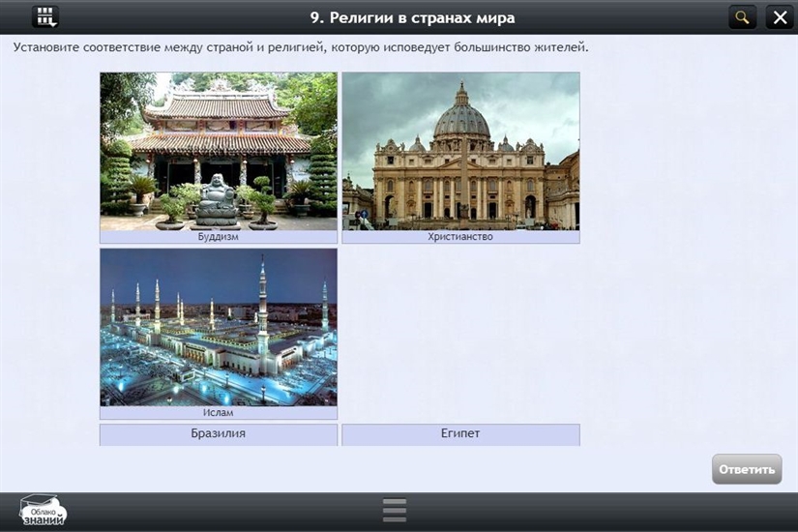The width and height of the screenshot is (798, 532).
Task: Select the Христианство caption label
Action: [460, 237]
